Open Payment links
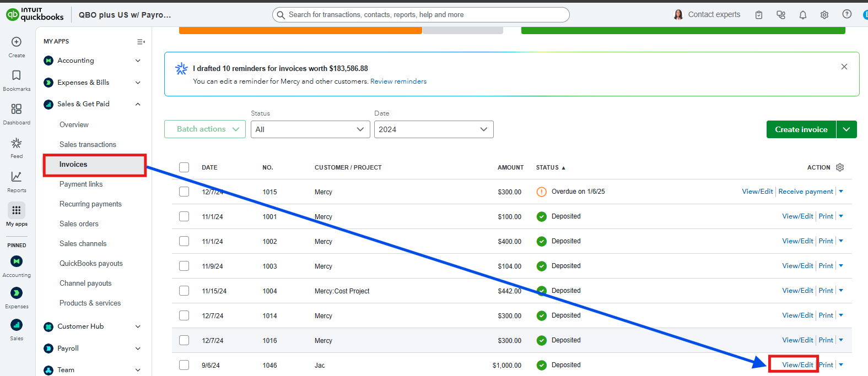Screen dimensions: 868x376 (x=81, y=184)
